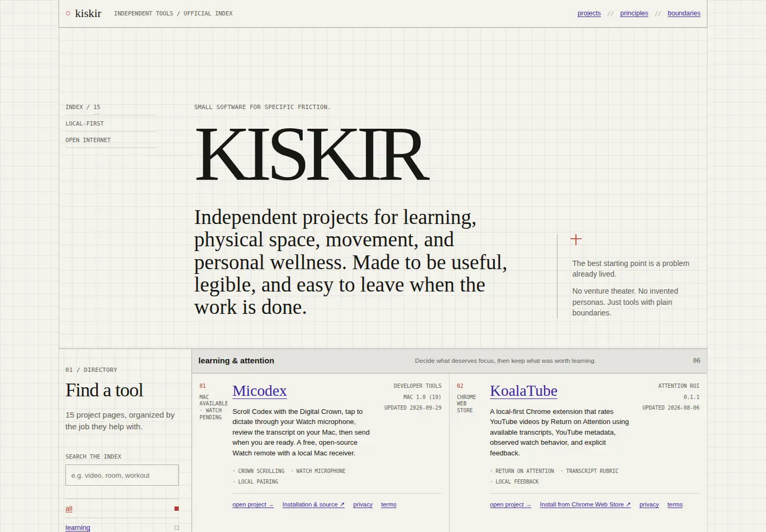Click "The best starting point" paragraph
Viewport: 766px width, 532px height.
tap(631, 269)
